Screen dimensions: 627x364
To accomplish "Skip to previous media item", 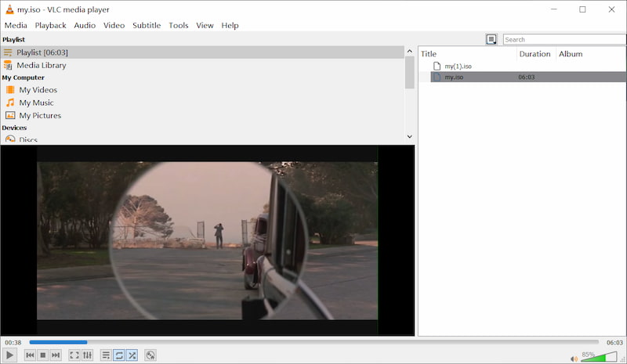I will (30, 355).
